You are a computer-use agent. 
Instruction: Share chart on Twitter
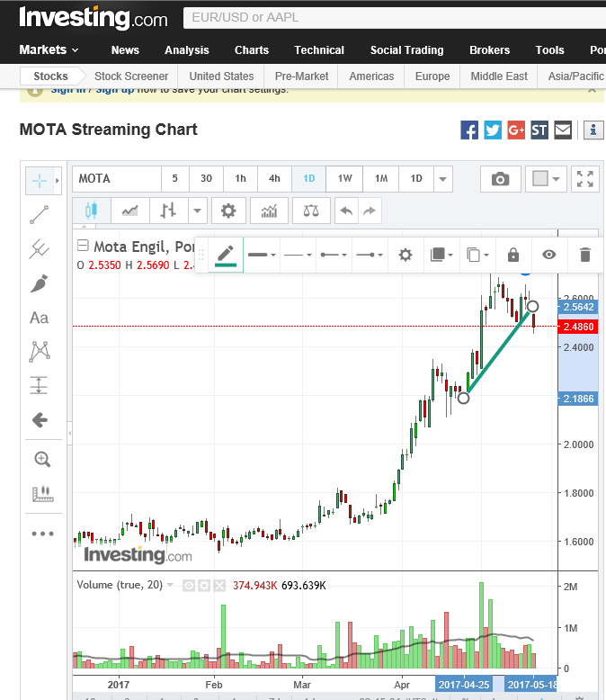click(x=493, y=130)
